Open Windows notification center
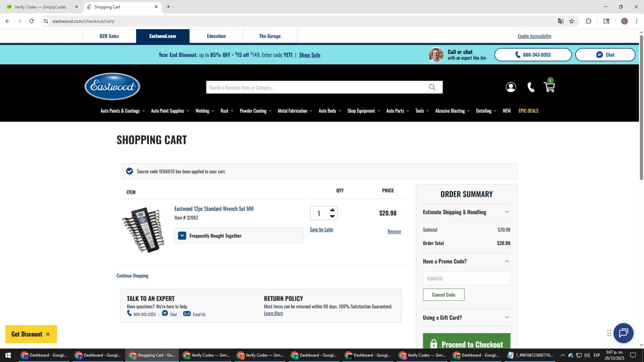The image size is (644, 362). [x=633, y=355]
